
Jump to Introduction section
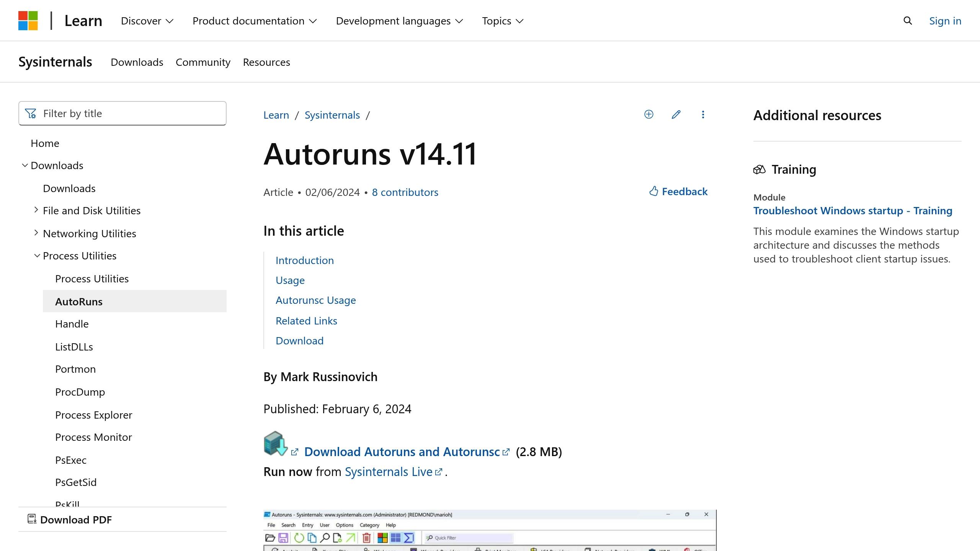(305, 260)
